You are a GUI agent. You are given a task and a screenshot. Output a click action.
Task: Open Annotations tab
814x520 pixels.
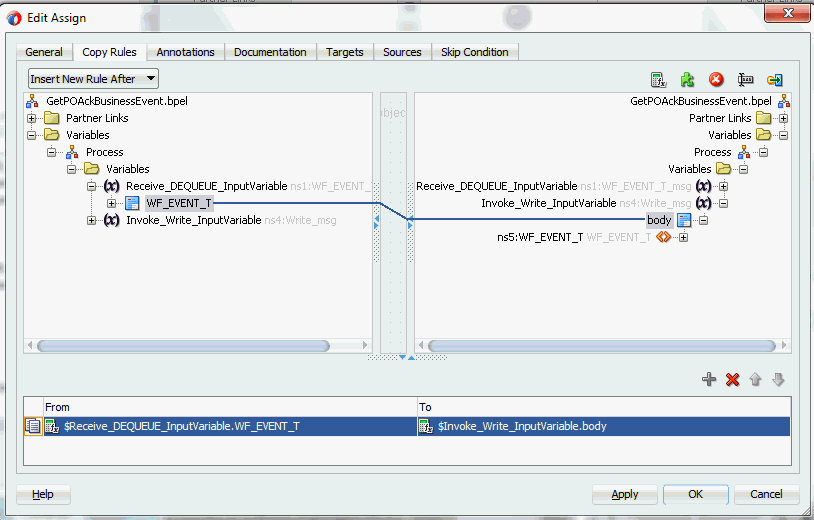pyautogui.click(x=185, y=52)
